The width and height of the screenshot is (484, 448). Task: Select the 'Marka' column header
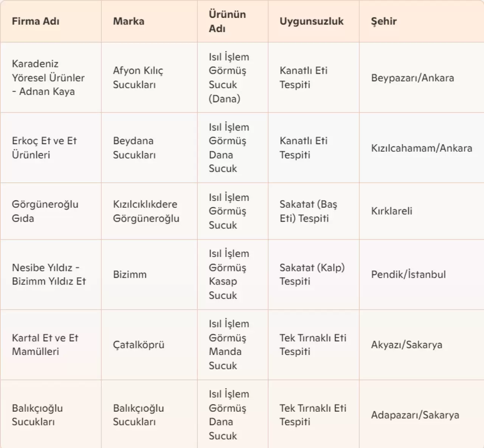click(129, 21)
